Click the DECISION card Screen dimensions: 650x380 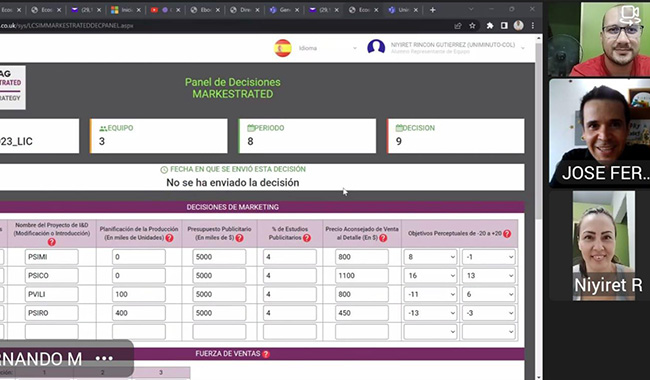[456, 136]
